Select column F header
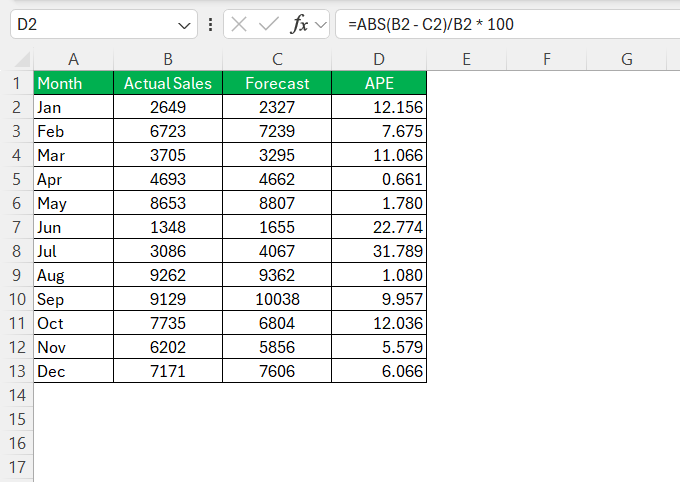Screen dimensions: 680x482 pos(546,59)
